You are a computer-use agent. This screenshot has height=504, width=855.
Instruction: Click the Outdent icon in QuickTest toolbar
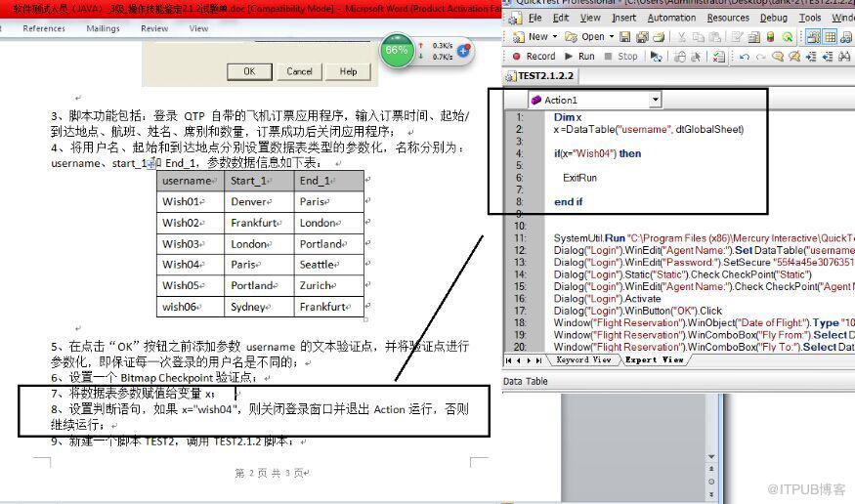click(828, 56)
